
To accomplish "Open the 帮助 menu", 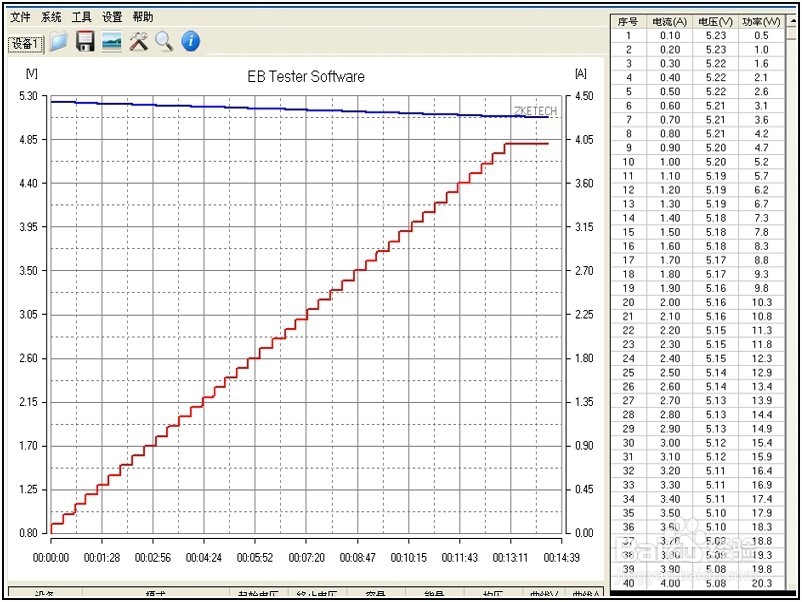I will [143, 17].
